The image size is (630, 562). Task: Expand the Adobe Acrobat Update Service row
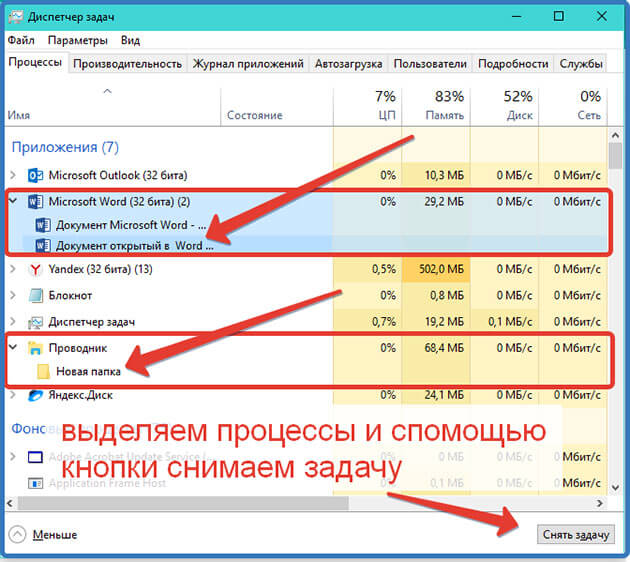click(13, 457)
